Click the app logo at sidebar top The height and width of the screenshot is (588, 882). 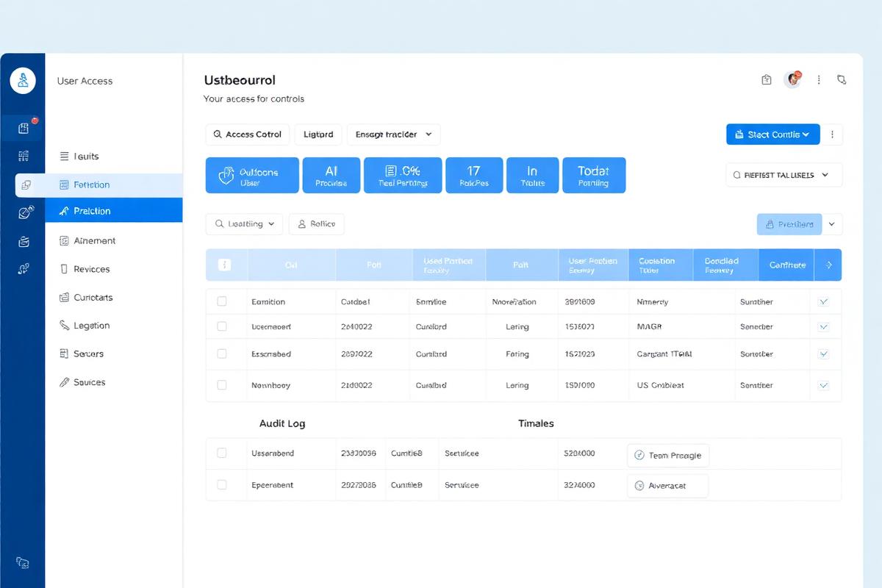(23, 79)
